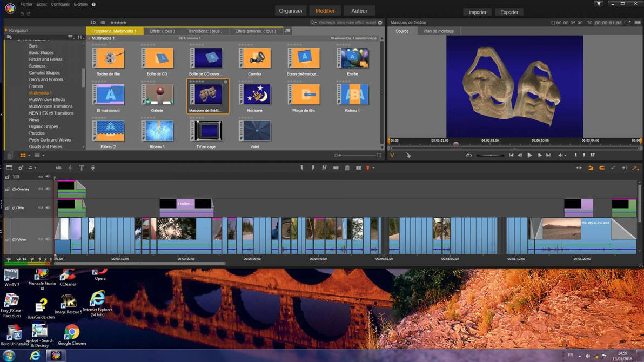Toggle visibility of the (0) Overlay track
The width and height of the screenshot is (644, 362).
pos(40,189)
